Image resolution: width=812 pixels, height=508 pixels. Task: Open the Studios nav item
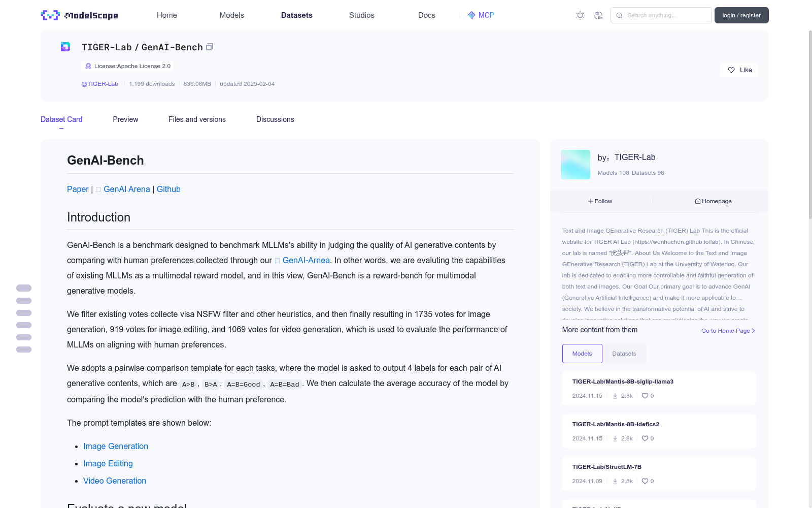[x=362, y=15]
